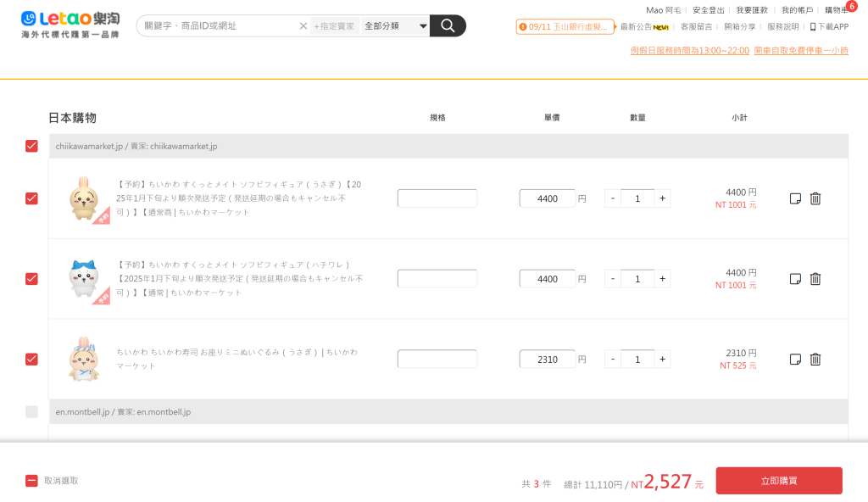Add note to first rabbit figure item
Image resolution: width=868 pixels, height=502 pixels.
tap(795, 198)
